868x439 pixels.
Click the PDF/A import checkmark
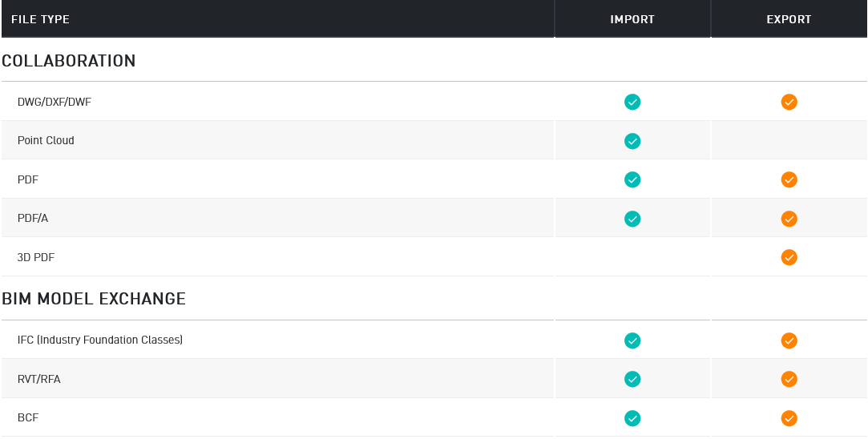tap(632, 219)
